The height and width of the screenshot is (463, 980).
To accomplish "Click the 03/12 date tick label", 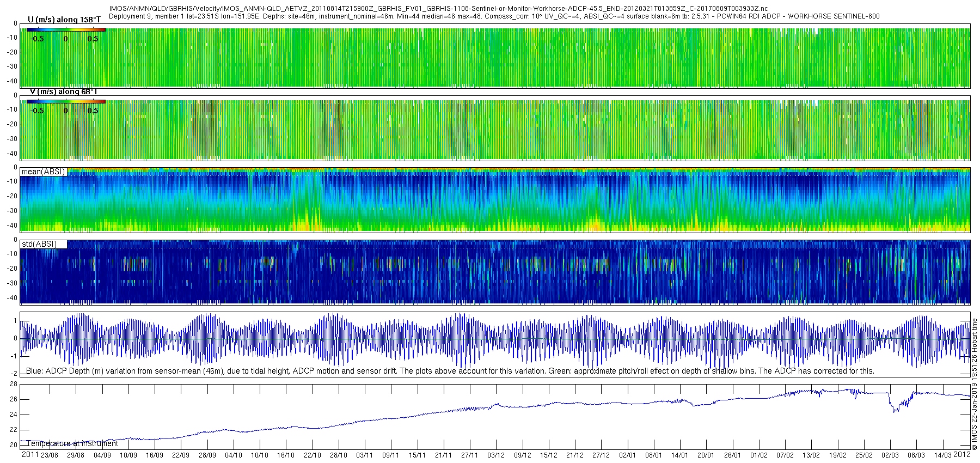I will [x=496, y=455].
